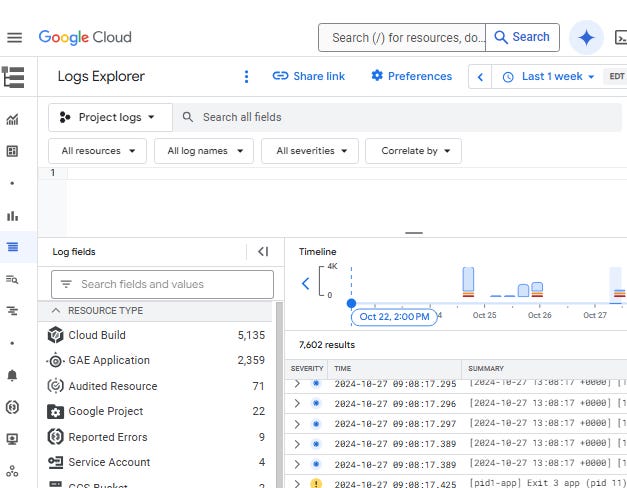Focus the Search fields and values box
Image resolution: width=627 pixels, height=488 pixels.
(x=162, y=284)
